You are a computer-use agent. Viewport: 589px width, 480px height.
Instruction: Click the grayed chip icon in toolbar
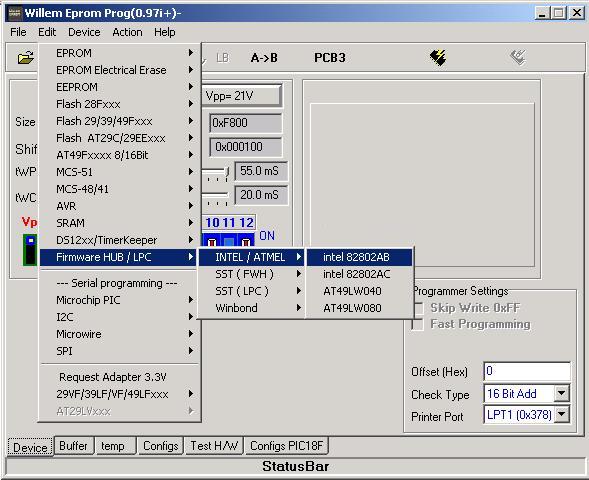[518, 57]
